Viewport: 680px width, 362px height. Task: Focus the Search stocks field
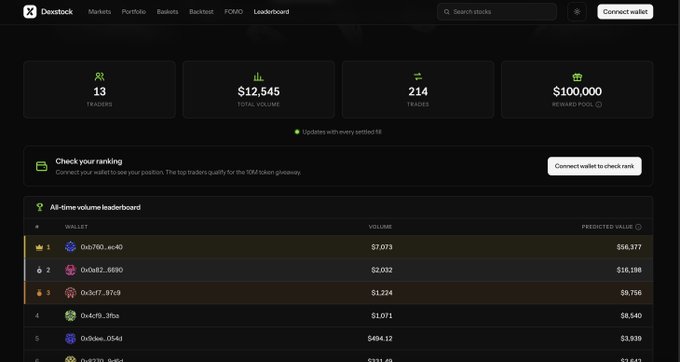pyautogui.click(x=497, y=12)
